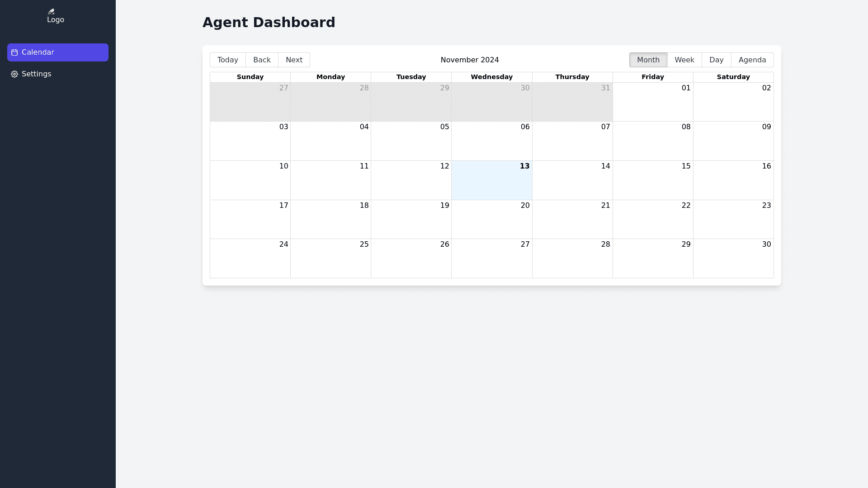Click the calendar icon beside Calendar nav item
This screenshot has height=488, width=868.
coord(14,52)
